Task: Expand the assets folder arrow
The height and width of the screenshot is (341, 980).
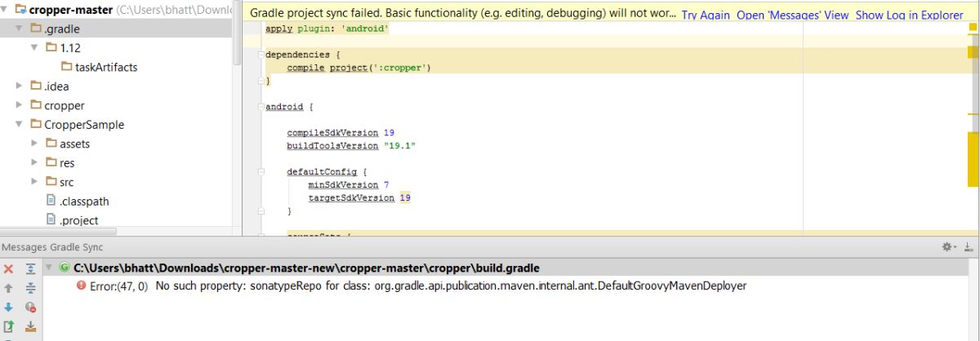Action: pos(34,144)
